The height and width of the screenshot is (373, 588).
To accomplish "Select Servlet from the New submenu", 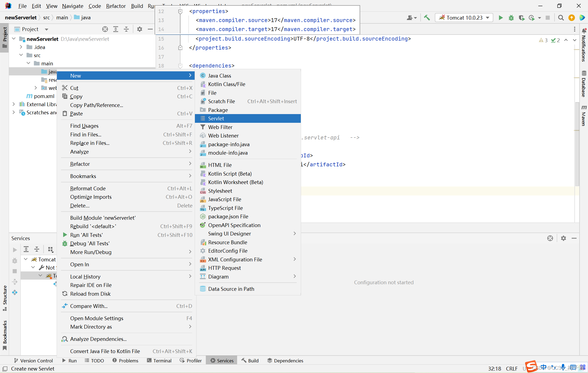I will (x=248, y=118).
